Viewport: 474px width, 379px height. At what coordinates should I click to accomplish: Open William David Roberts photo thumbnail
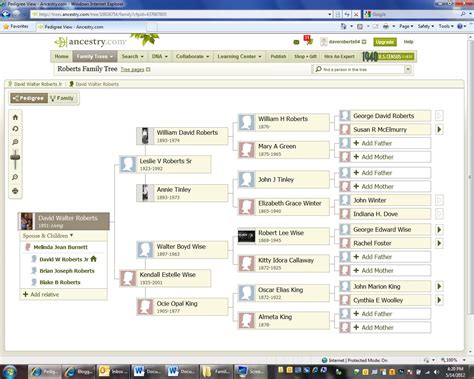(145, 136)
